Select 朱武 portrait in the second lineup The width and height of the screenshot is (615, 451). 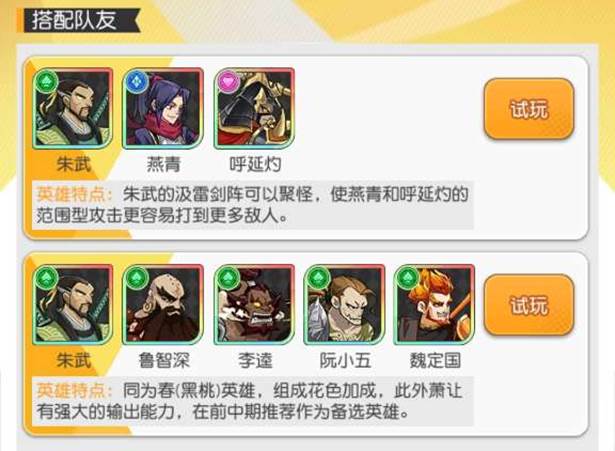(x=73, y=305)
